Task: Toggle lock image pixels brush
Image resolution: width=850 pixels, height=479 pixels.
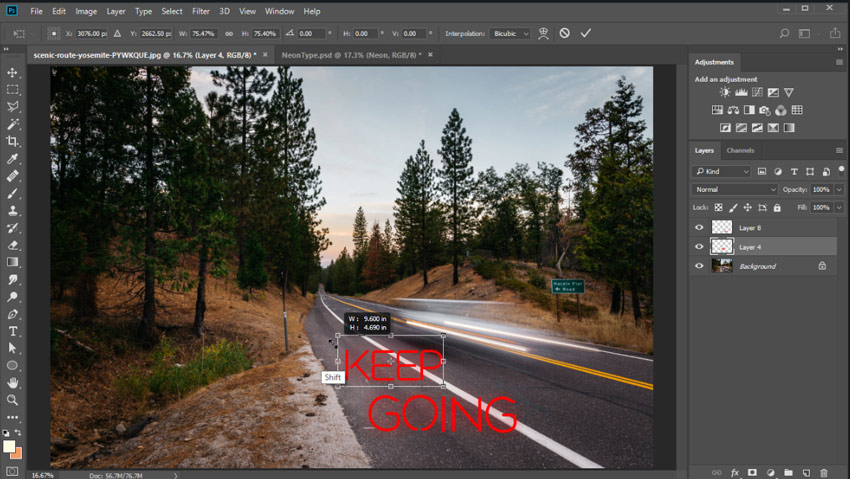Action: pos(733,208)
